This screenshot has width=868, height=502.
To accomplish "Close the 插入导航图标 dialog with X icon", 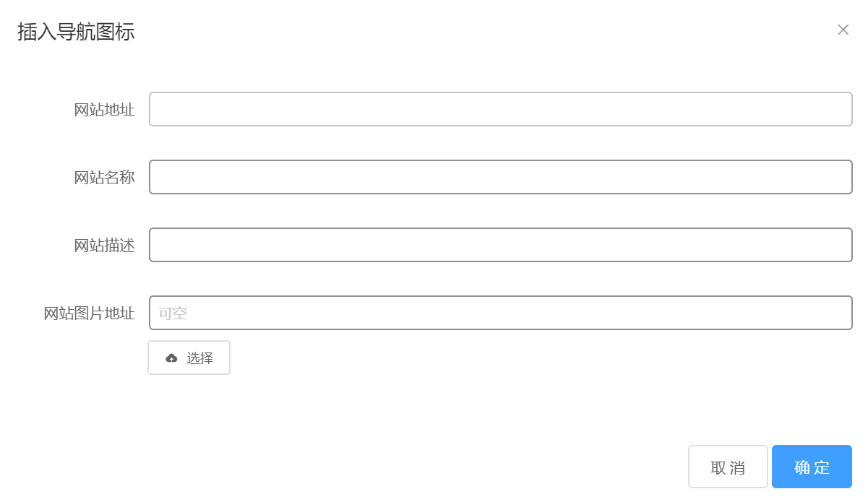I will [843, 30].
